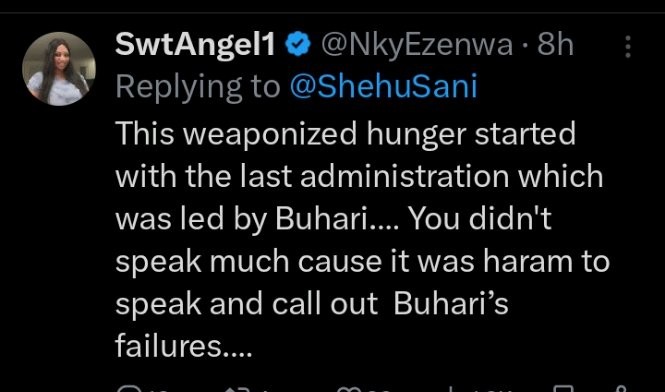Click the like count beside the heart
Screen dimensions: 665x392
377,389
